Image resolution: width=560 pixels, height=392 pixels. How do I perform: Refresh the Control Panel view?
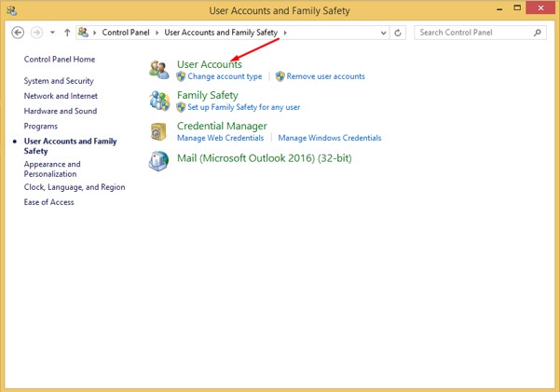(x=398, y=33)
